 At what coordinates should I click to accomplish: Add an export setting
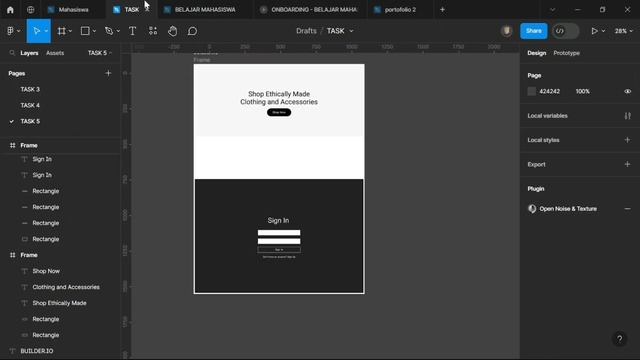click(x=627, y=164)
